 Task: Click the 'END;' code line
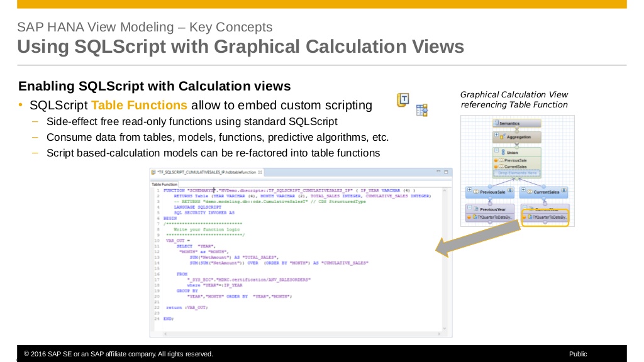169,319
